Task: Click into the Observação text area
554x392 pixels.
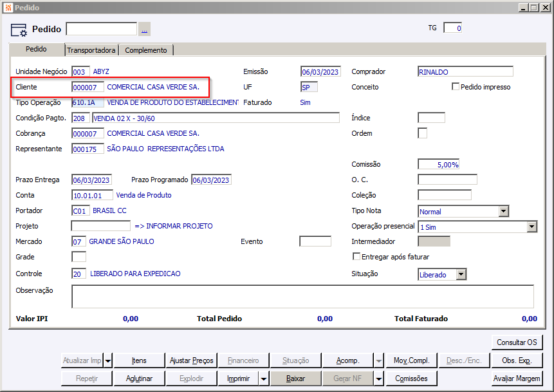Action: click(x=302, y=297)
